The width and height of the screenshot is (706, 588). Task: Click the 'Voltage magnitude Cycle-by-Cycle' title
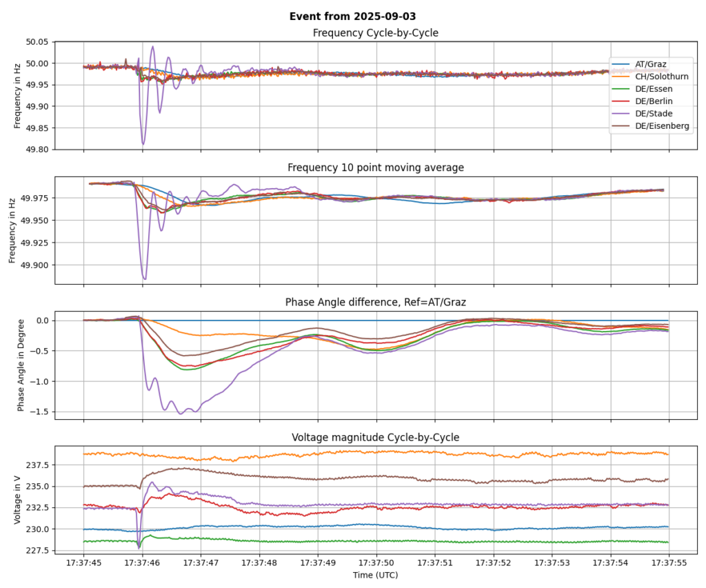[375, 437]
